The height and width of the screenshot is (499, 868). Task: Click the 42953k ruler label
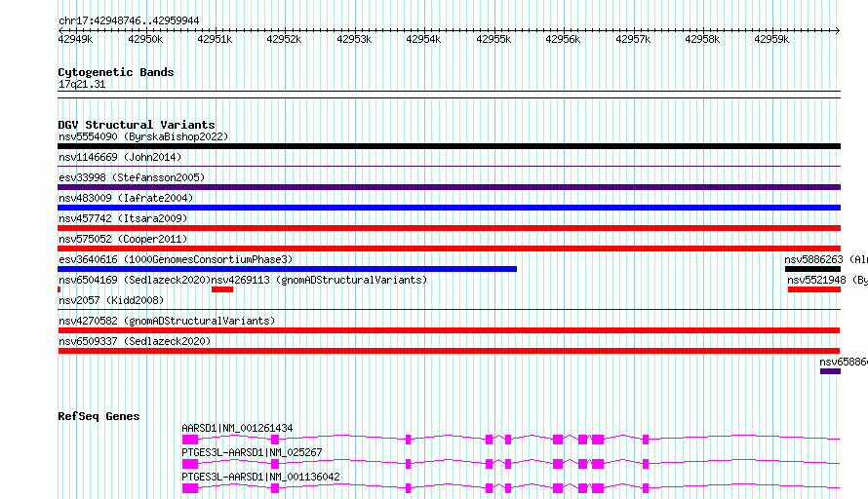click(354, 39)
